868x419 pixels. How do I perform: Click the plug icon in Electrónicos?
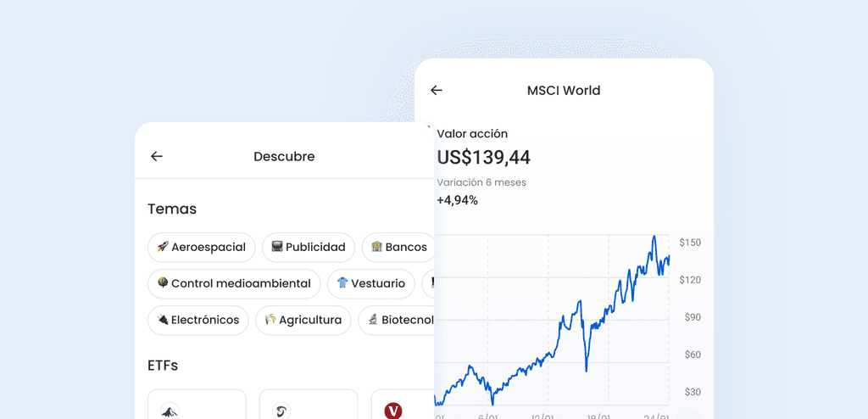162,320
